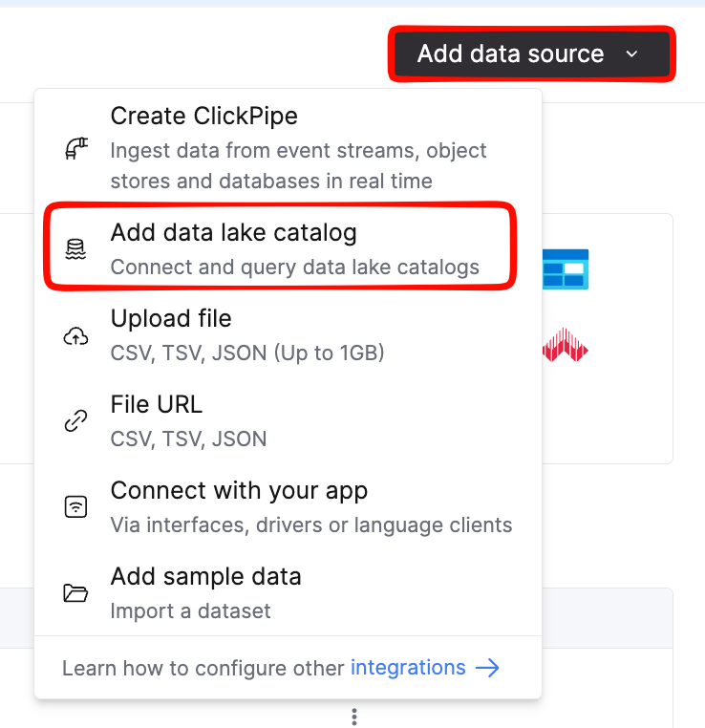Click 'CSV, TSV, JSON (Up to 1GB)' text

click(247, 353)
